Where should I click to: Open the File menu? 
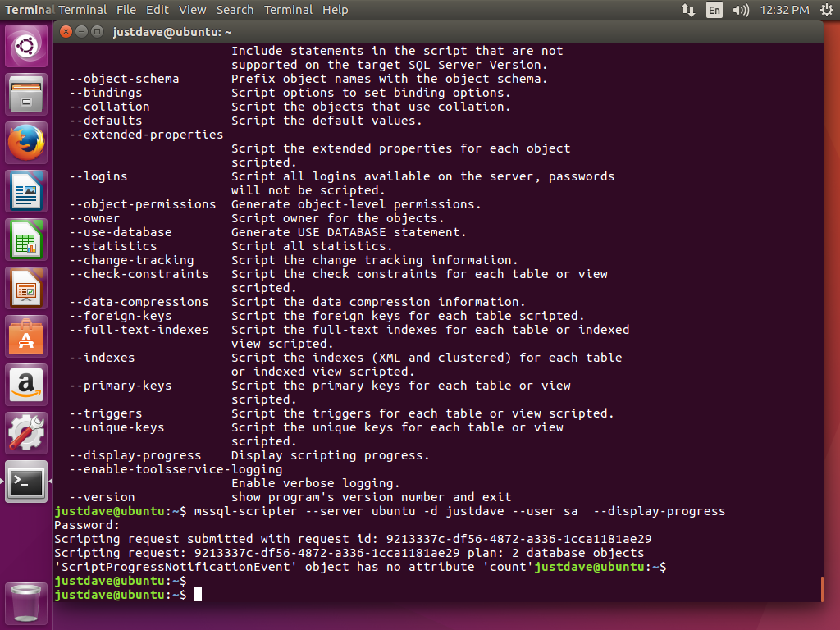(x=126, y=10)
